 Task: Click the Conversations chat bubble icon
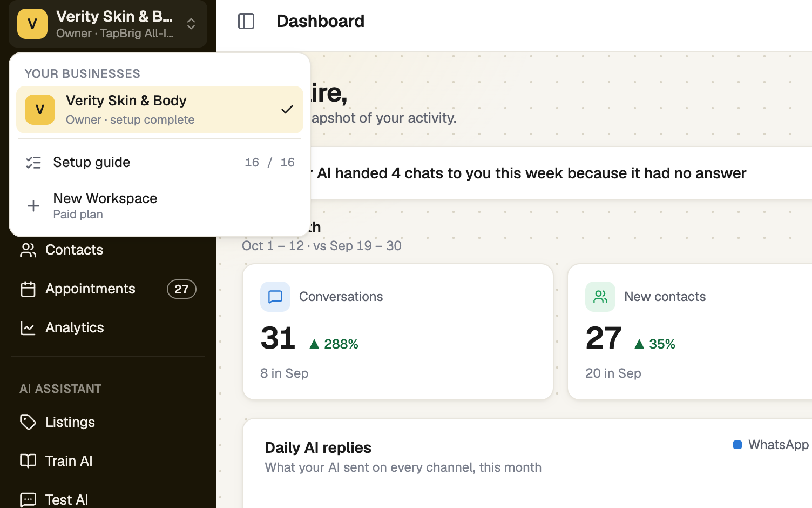275,297
